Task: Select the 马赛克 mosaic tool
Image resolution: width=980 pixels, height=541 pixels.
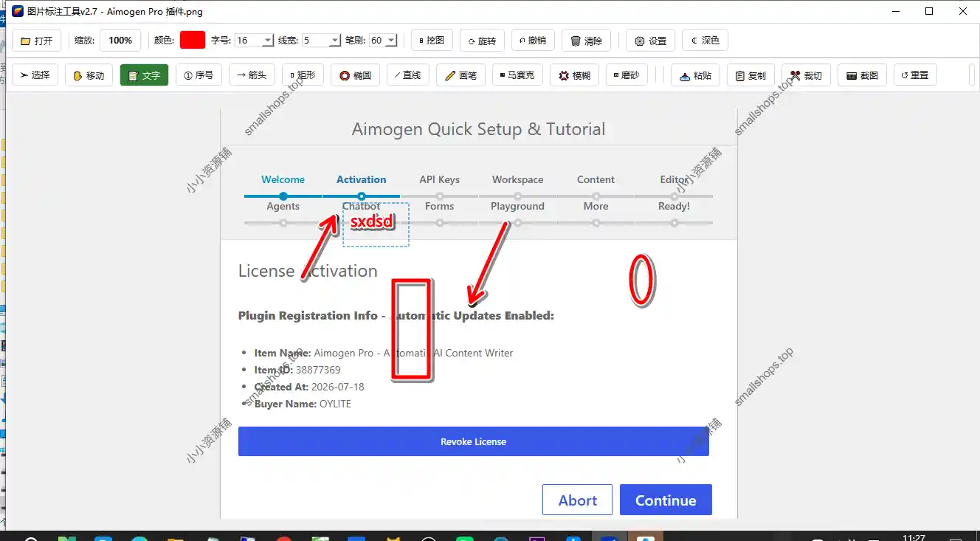Action: [517, 75]
